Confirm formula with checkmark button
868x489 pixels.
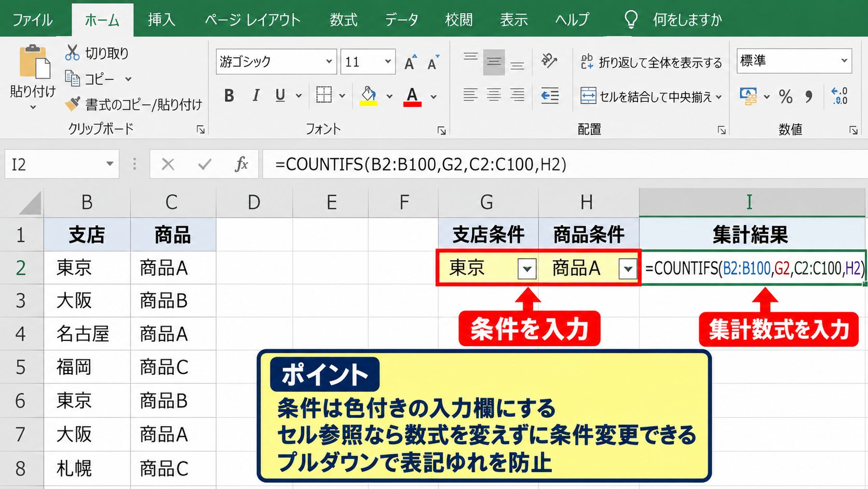point(205,164)
